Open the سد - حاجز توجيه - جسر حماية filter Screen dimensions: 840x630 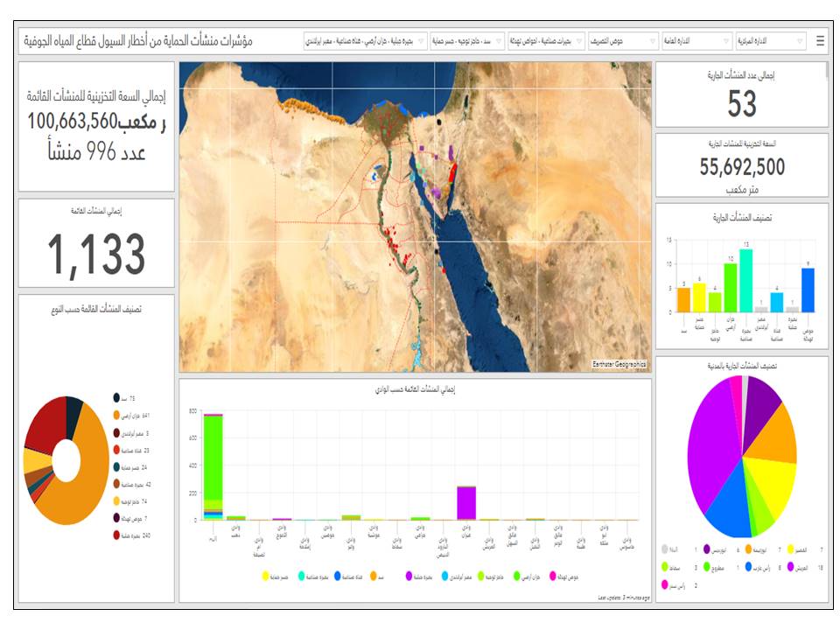(468, 41)
